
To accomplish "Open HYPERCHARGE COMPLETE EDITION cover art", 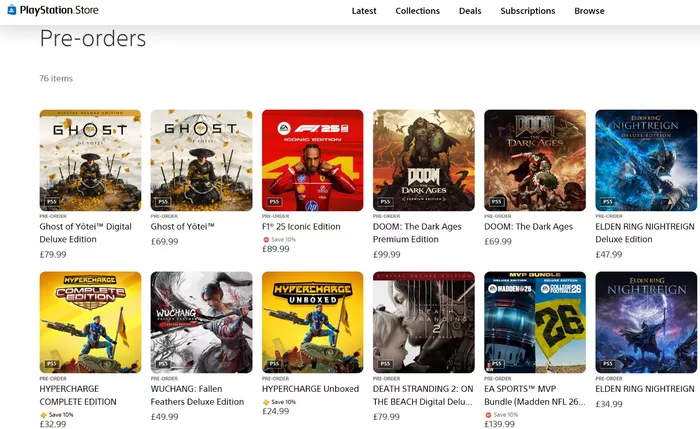I will [90, 322].
